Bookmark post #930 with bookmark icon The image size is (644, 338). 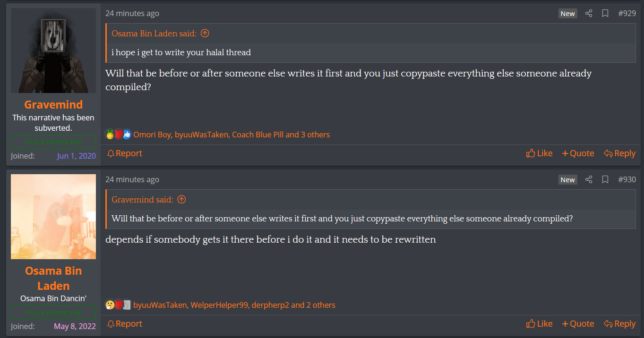(x=605, y=179)
